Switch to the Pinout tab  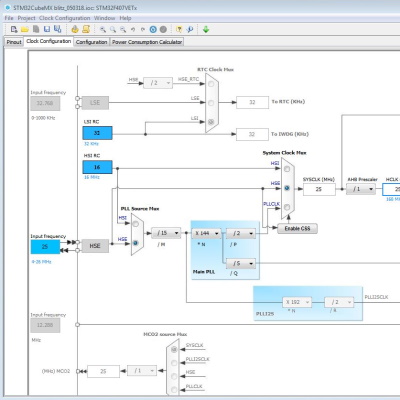pyautogui.click(x=14, y=42)
